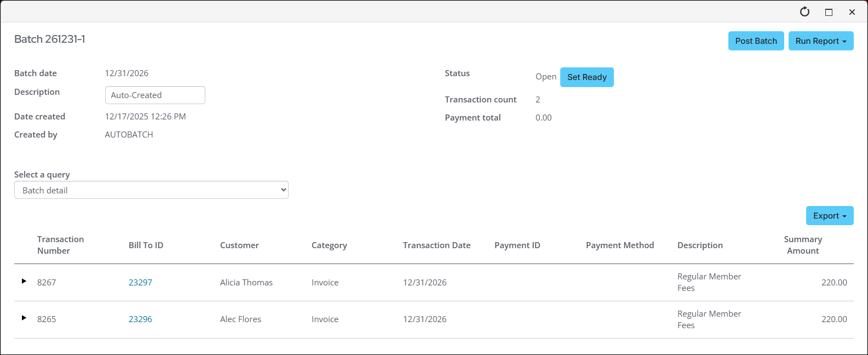Click the Post Batch button
The image size is (868, 355).
(x=756, y=41)
